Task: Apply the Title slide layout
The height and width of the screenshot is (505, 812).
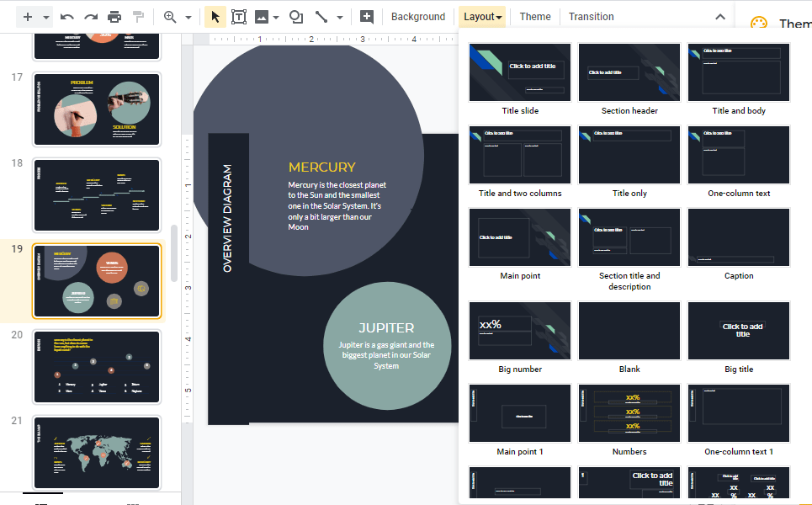Action: click(x=519, y=72)
